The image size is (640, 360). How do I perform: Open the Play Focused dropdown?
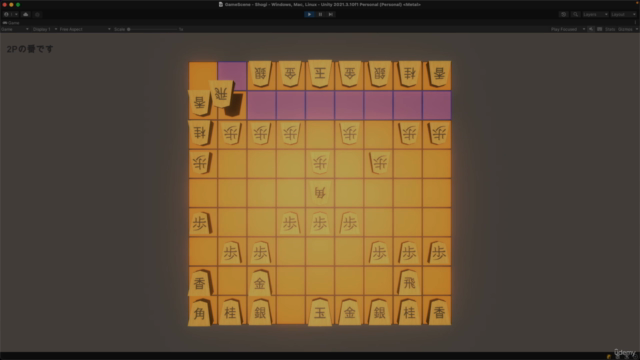coord(568,29)
